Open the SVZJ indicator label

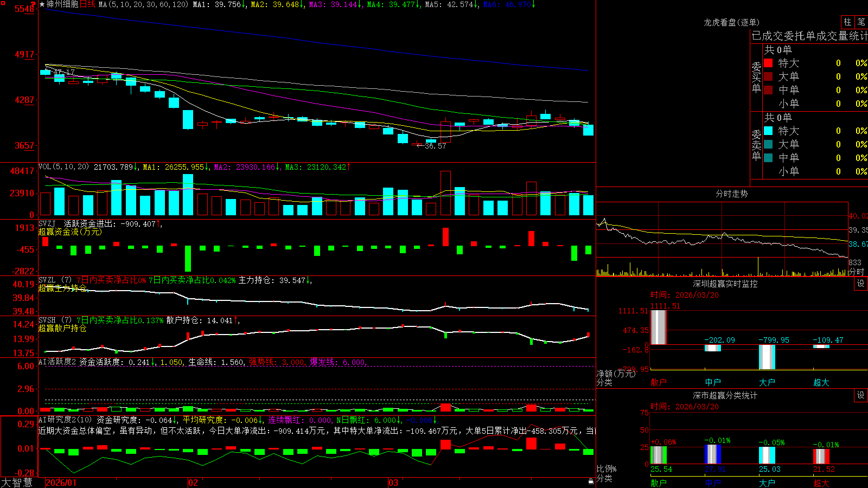click(x=47, y=223)
